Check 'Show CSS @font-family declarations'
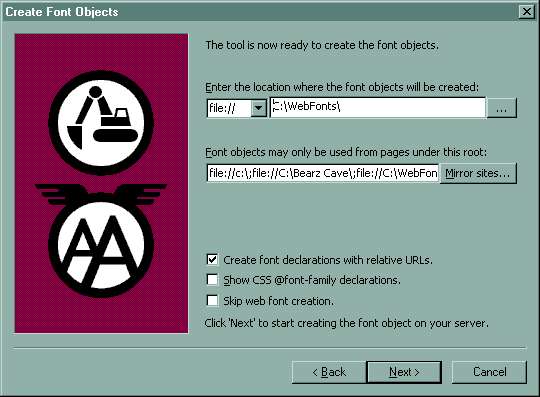Image resolution: width=540 pixels, height=397 pixels. (212, 280)
